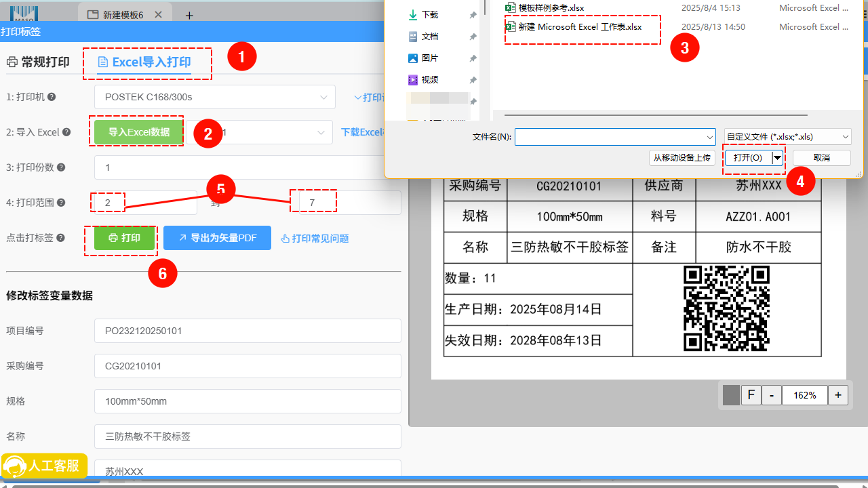Select file 新建 Microsoft Excel 工作表.xlsx

(574, 26)
